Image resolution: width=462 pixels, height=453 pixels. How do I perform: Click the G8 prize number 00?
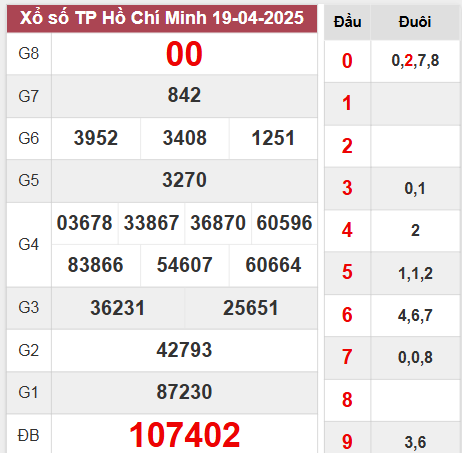(184, 54)
